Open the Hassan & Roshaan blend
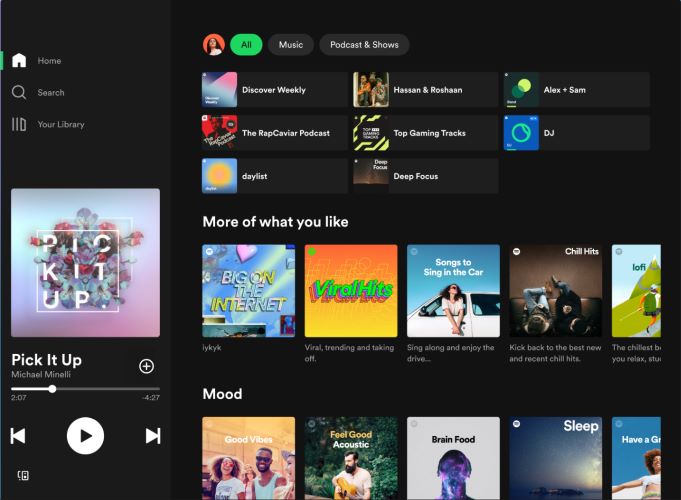 click(426, 89)
